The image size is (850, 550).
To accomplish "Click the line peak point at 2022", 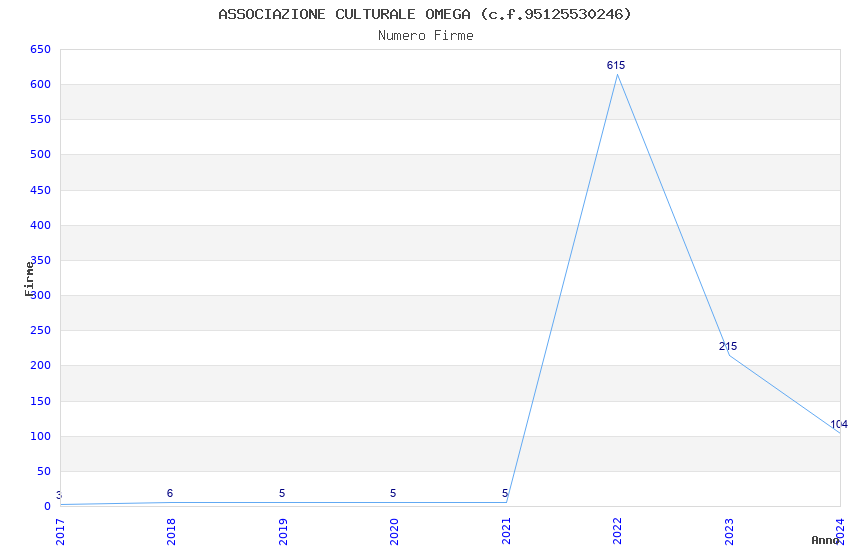I will coord(617,74).
